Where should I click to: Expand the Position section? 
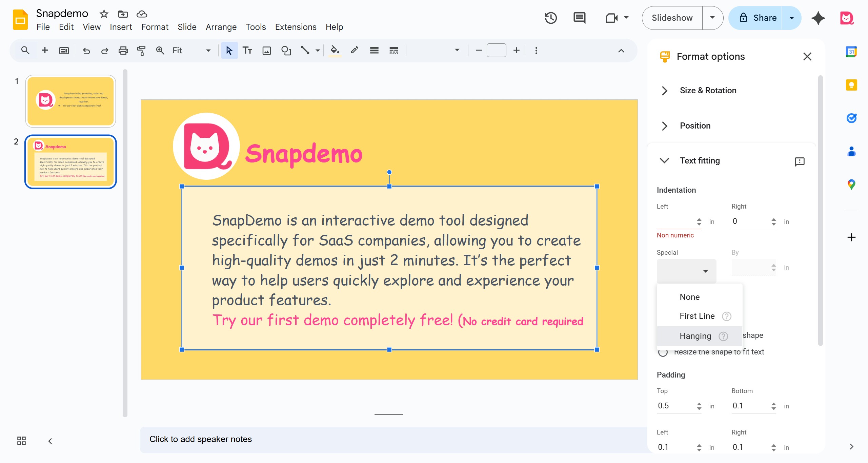tap(664, 126)
